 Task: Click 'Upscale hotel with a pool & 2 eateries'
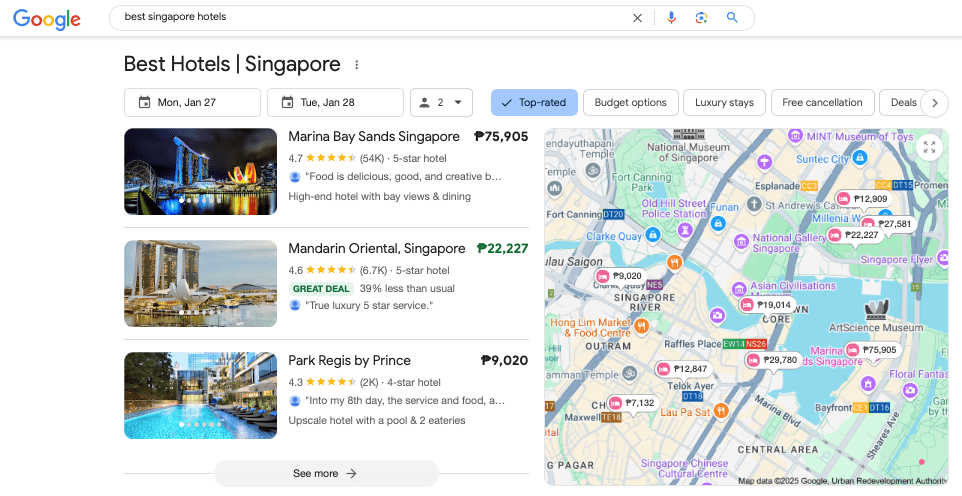(377, 420)
